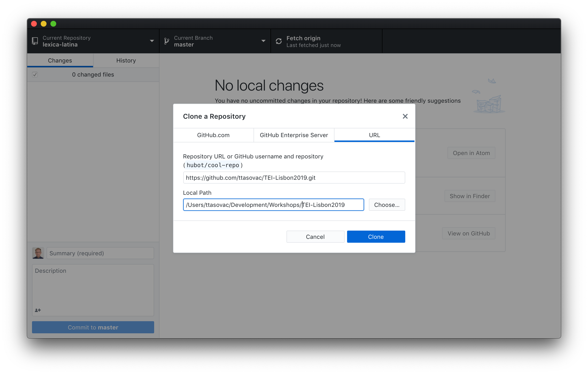Toggle the changed files checkbox
This screenshot has width=588, height=374.
35,75
